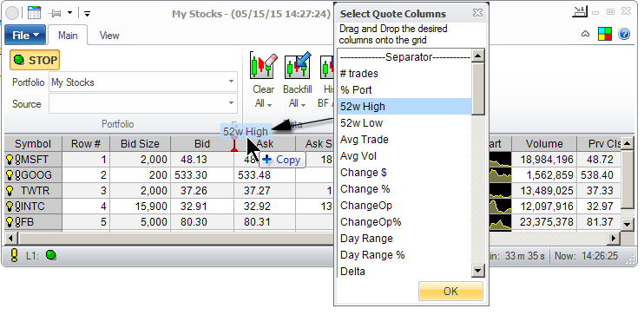The height and width of the screenshot is (315, 644).
Task: Select 'Day Range' in the columns list
Action: [405, 238]
